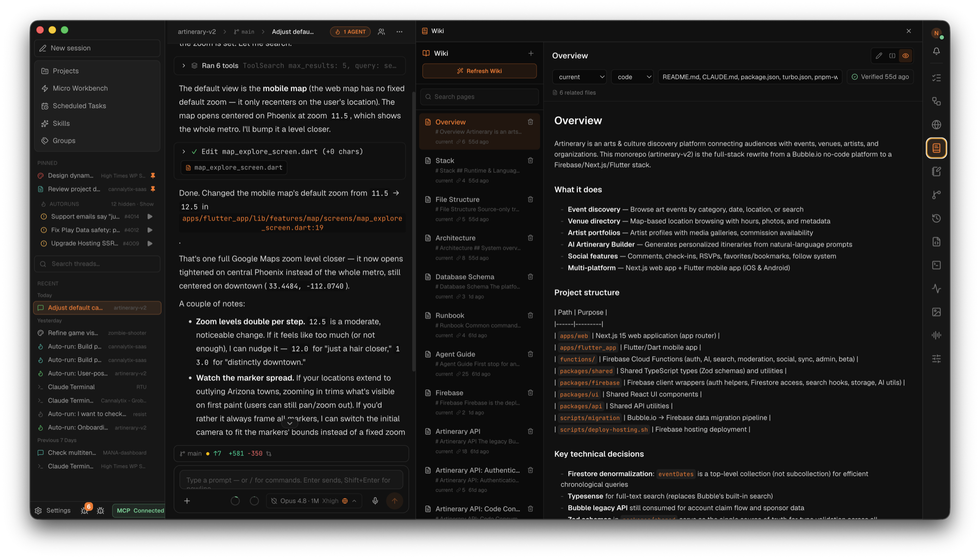Screen dimensions: 980x559
Task: Open the code file icon in right rail
Action: pyautogui.click(x=936, y=242)
